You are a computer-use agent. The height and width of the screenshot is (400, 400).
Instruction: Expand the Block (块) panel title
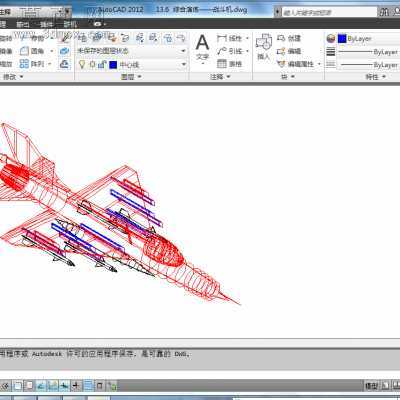pyautogui.click(x=288, y=77)
